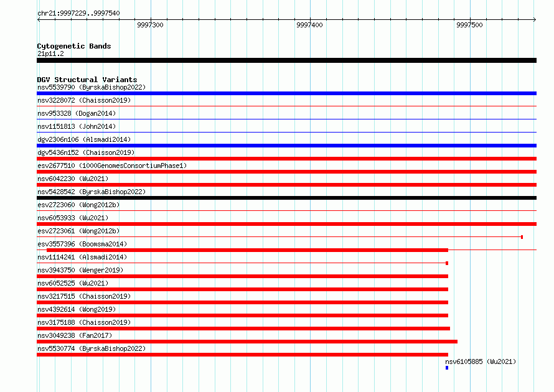Click the red bar of nsv3049238
The width and height of the screenshot is (554, 392).
(x=247, y=342)
